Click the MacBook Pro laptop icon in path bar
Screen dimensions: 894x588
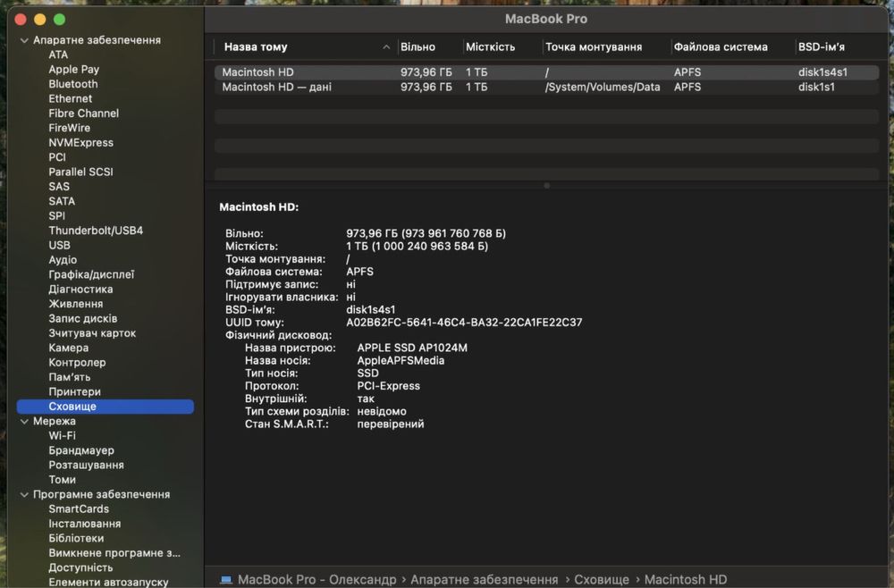point(226,579)
